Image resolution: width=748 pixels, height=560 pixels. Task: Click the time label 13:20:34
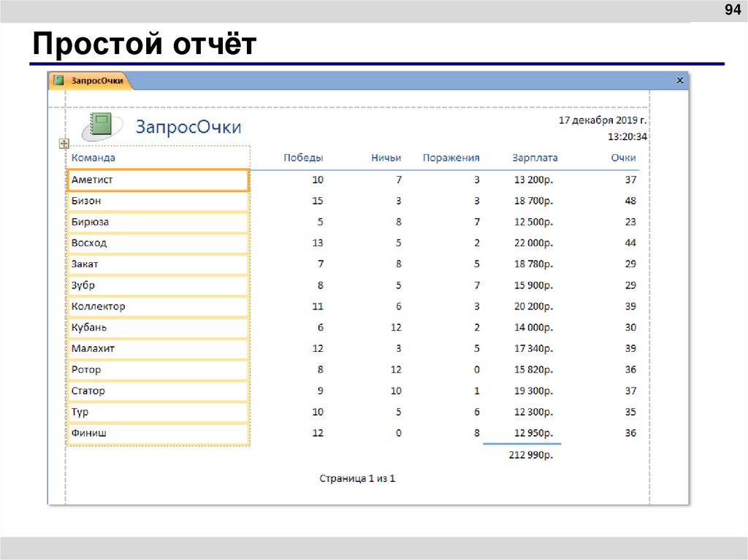pyautogui.click(x=627, y=136)
